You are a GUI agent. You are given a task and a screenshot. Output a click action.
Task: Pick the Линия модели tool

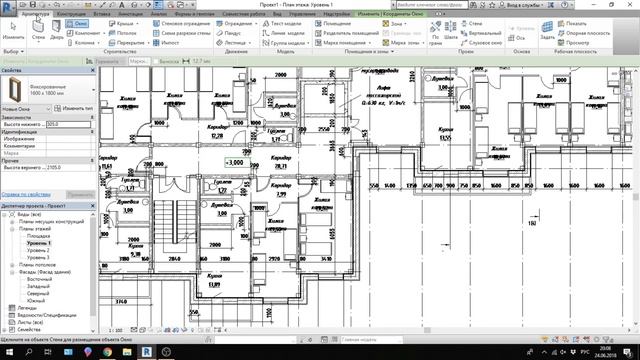click(284, 33)
